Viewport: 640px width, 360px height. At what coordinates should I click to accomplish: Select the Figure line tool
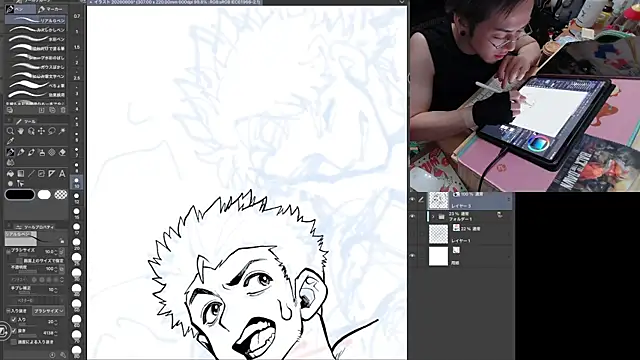[31, 173]
